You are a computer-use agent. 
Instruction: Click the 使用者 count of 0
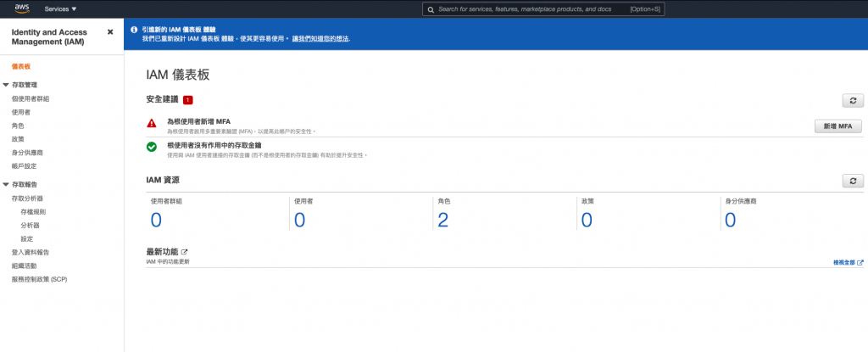(299, 220)
